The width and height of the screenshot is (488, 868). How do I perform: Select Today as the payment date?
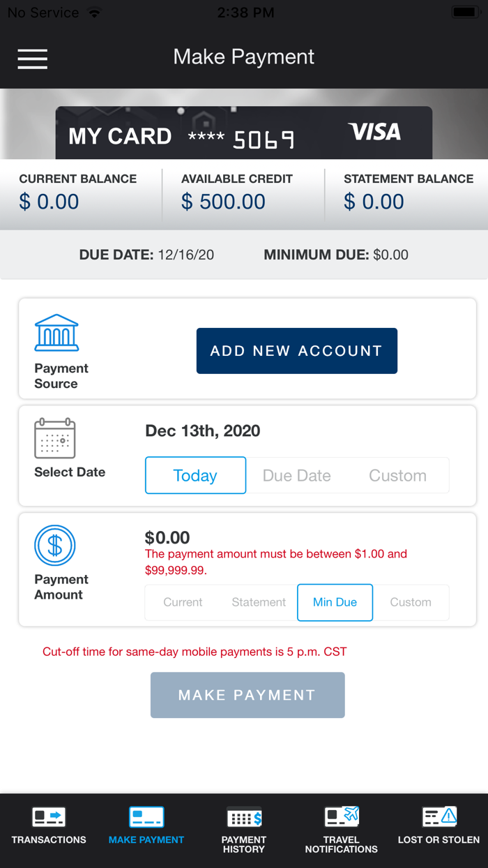click(195, 475)
